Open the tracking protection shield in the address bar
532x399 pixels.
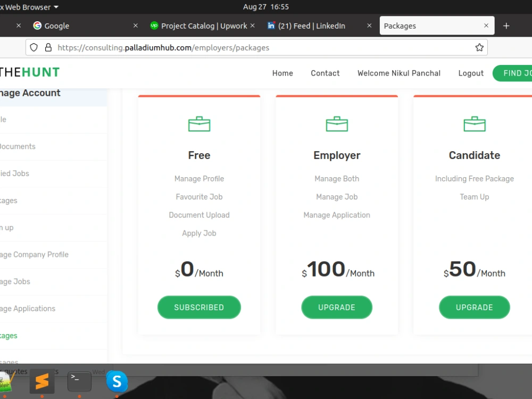click(x=34, y=47)
